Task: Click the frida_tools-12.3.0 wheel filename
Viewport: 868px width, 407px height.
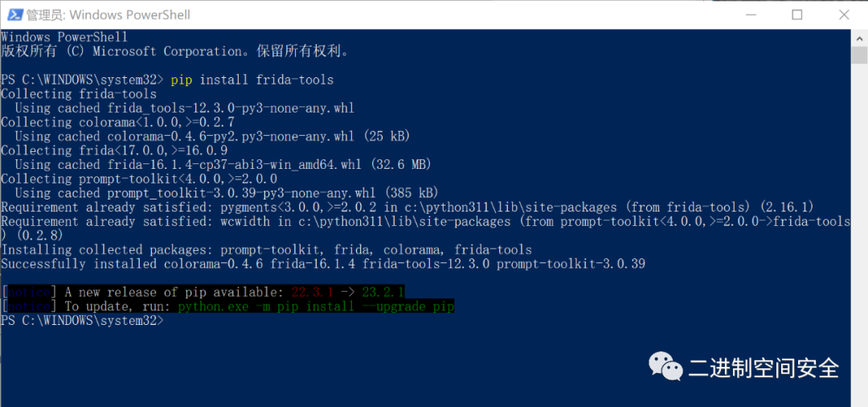Action: [231, 108]
